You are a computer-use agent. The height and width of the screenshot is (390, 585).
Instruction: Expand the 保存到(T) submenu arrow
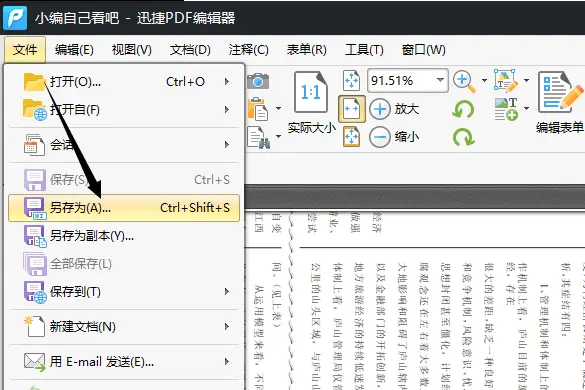227,291
